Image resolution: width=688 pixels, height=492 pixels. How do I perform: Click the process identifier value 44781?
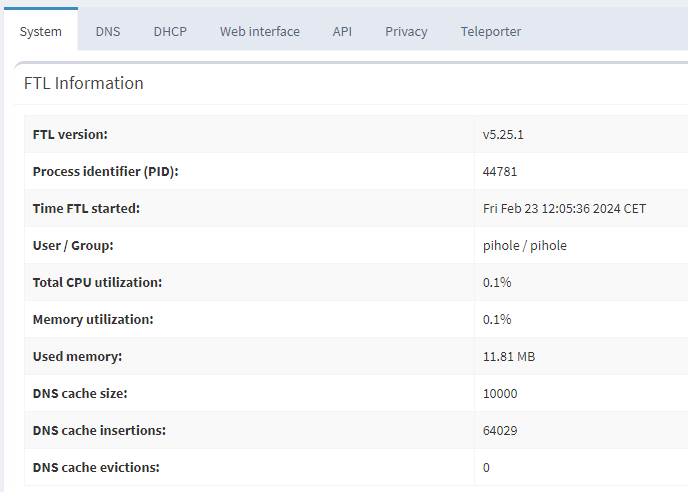500,171
